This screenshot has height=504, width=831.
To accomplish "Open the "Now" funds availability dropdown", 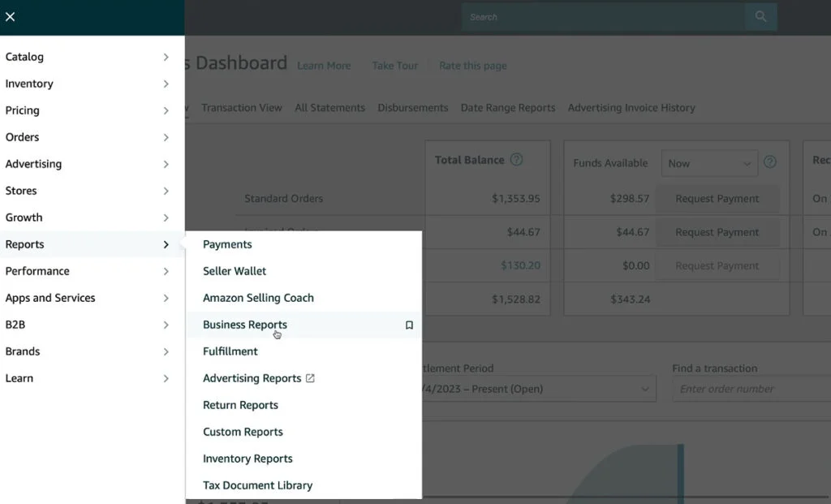I will tap(708, 162).
